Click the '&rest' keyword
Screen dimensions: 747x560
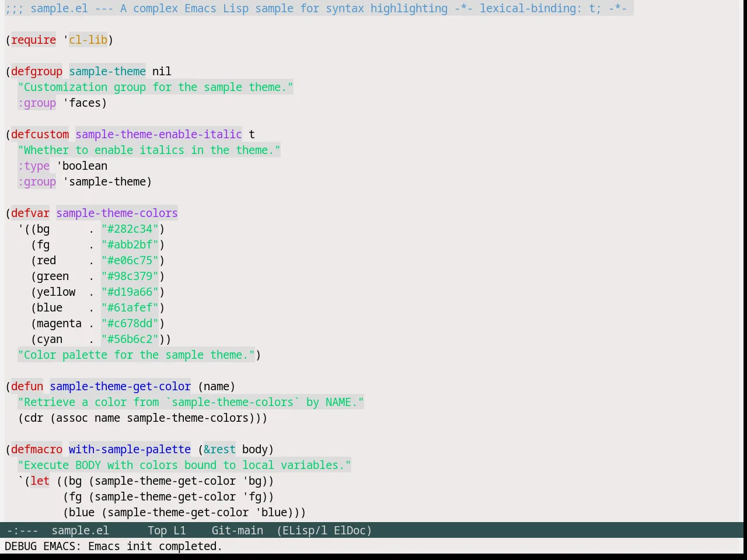click(x=219, y=449)
